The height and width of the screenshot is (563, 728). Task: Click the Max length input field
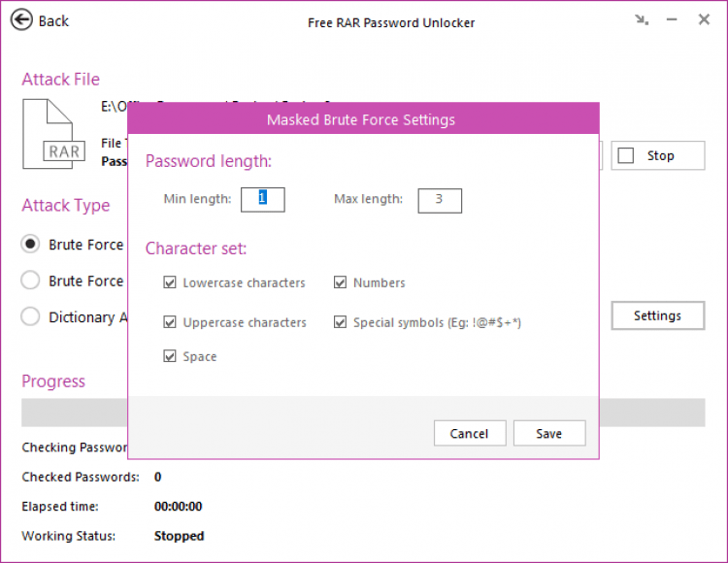click(440, 200)
